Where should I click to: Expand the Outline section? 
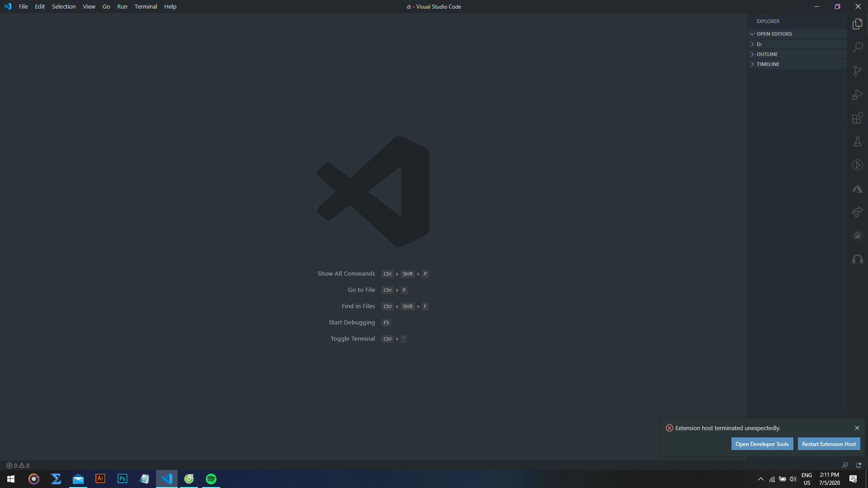coord(767,54)
